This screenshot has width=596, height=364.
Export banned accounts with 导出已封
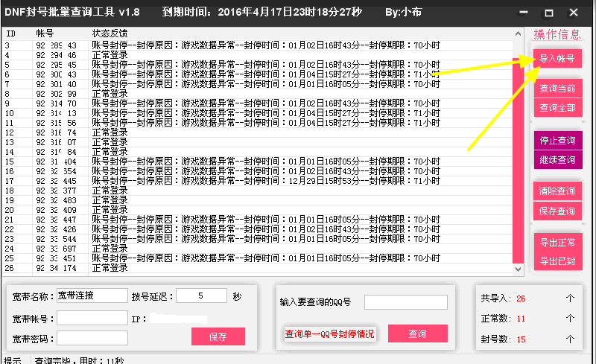[557, 261]
